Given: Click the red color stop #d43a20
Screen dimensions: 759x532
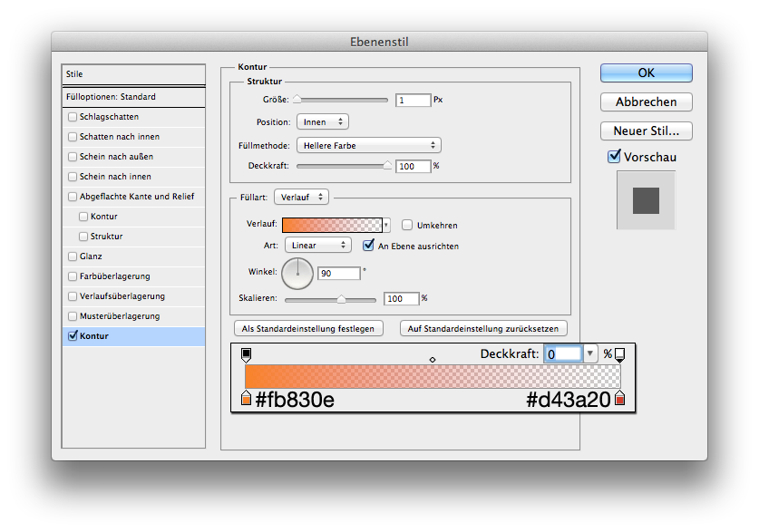Looking at the screenshot, I should click(x=619, y=398).
